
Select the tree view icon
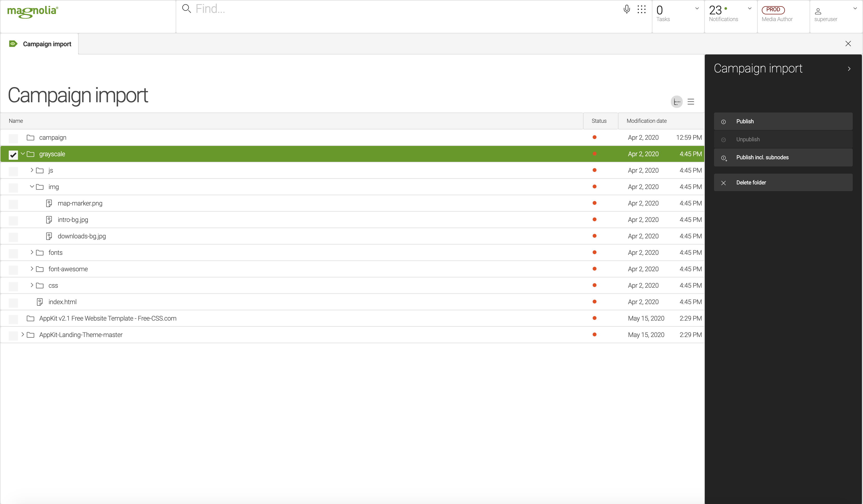[676, 101]
